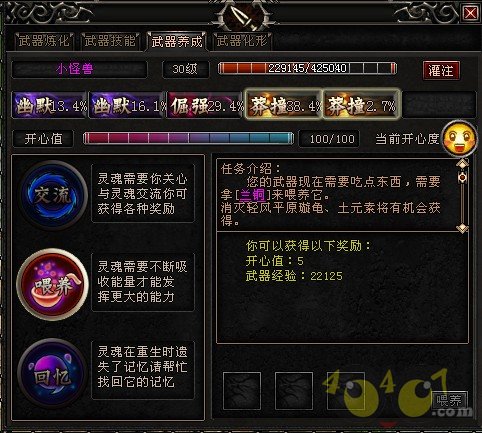Select the second 幽默 16.1% trait icon
482x433 pixels.
[x=128, y=105]
